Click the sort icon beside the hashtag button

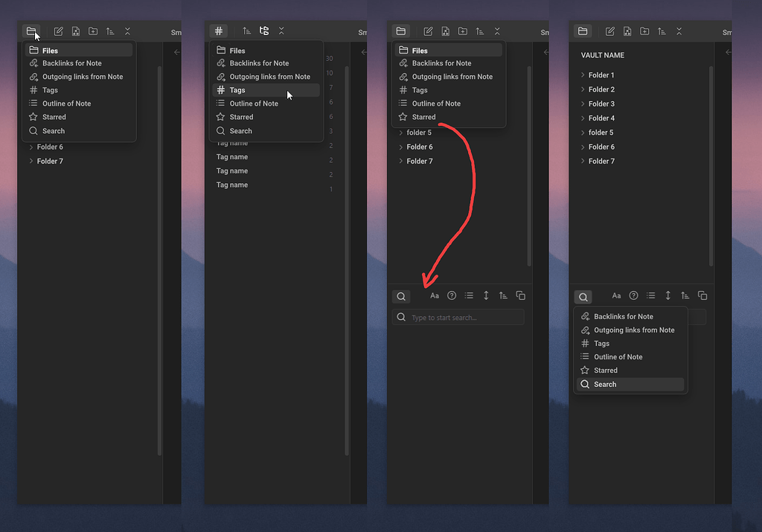point(247,31)
